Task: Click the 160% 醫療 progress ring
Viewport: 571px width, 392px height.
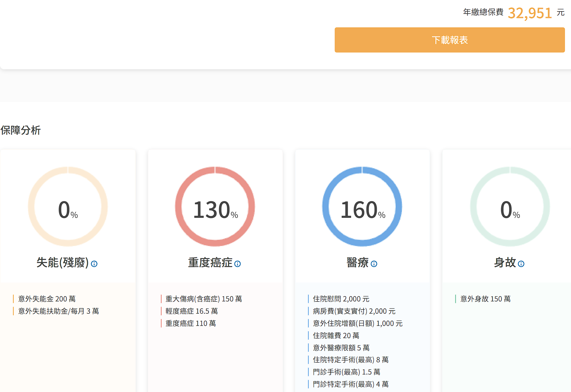Action: pos(362,206)
